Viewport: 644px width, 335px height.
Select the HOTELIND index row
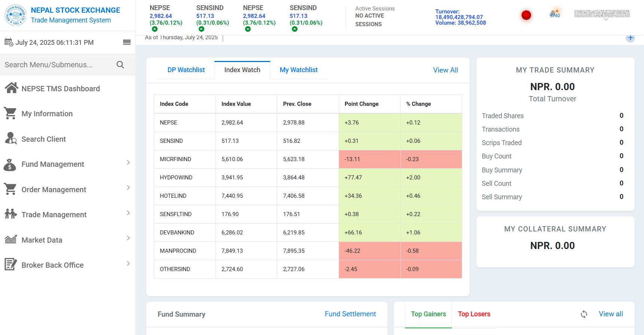point(308,196)
